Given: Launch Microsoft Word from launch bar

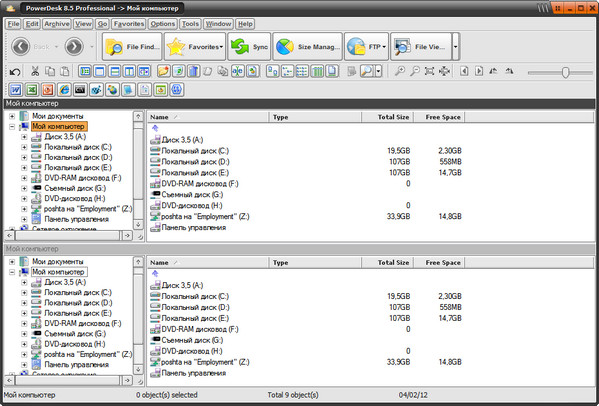Looking at the screenshot, I should click(16, 90).
